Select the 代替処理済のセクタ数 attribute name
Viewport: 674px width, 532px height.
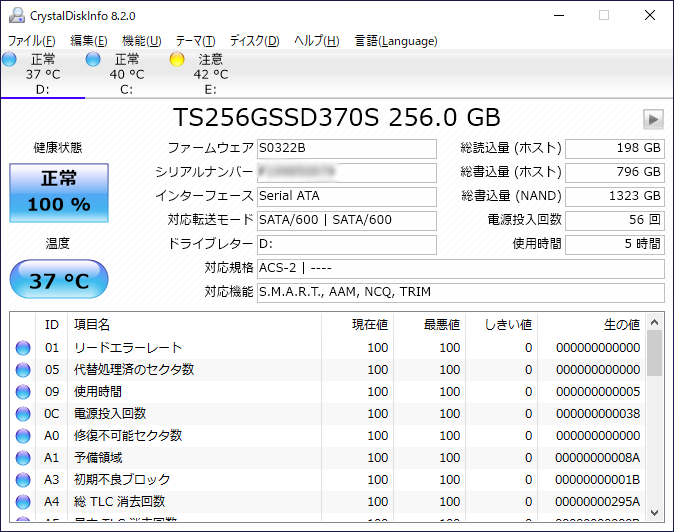tap(134, 370)
